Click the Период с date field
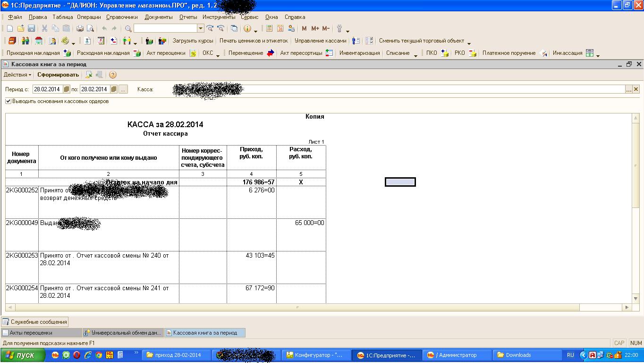The width and height of the screenshot is (644, 363). [48, 89]
